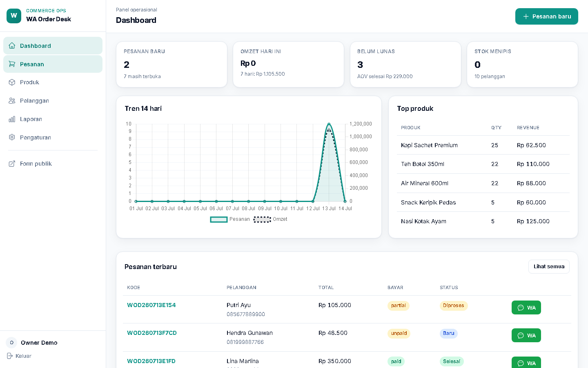Open order WOD260713F7CD
Screen dimensions: 588x368
[x=152, y=333]
